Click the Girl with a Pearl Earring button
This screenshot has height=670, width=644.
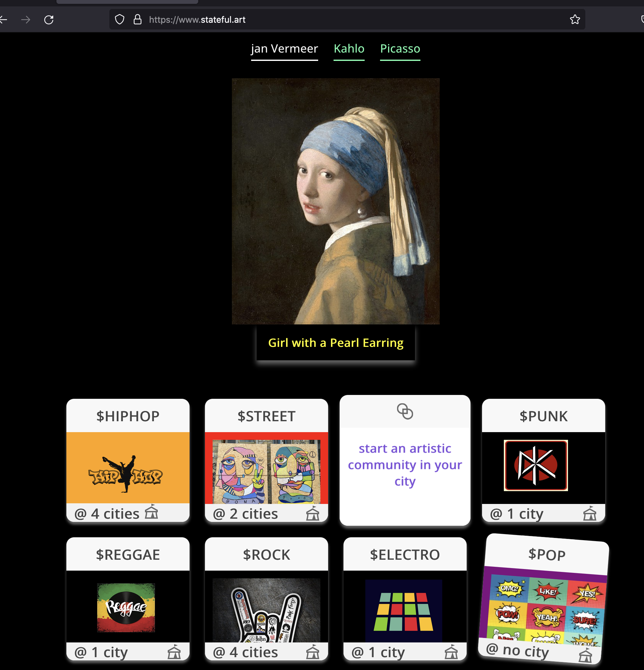click(x=336, y=343)
